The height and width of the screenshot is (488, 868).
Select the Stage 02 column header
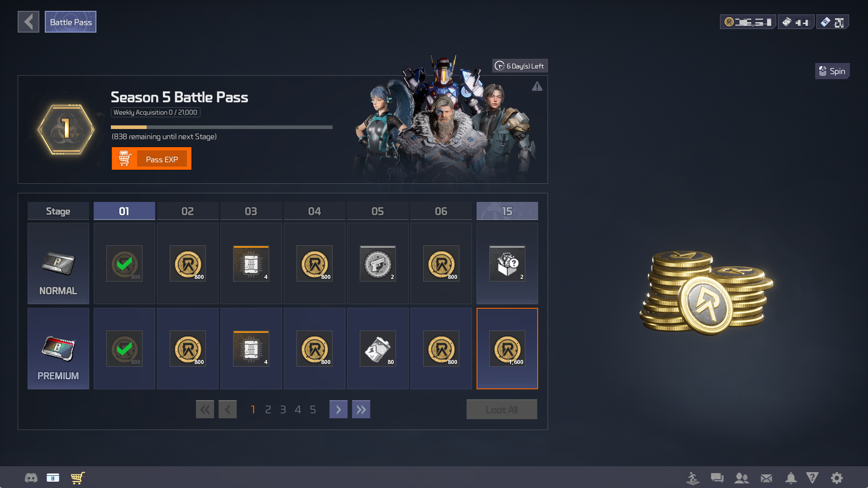tap(187, 211)
